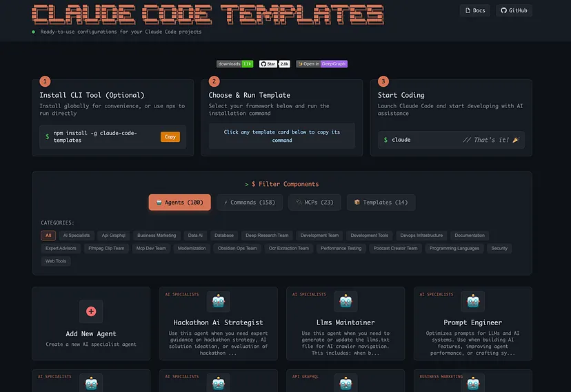
Task: Select the All category filter
Action: (x=48, y=236)
